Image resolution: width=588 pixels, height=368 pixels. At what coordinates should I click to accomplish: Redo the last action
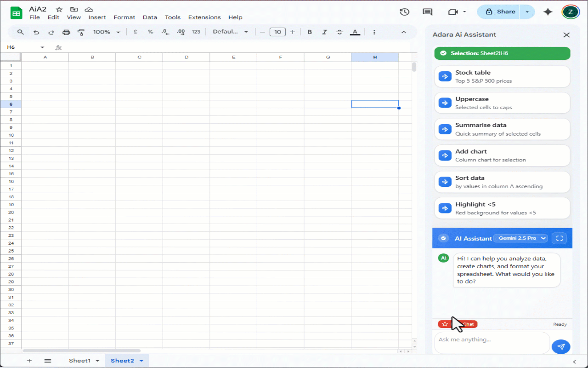pos(51,32)
